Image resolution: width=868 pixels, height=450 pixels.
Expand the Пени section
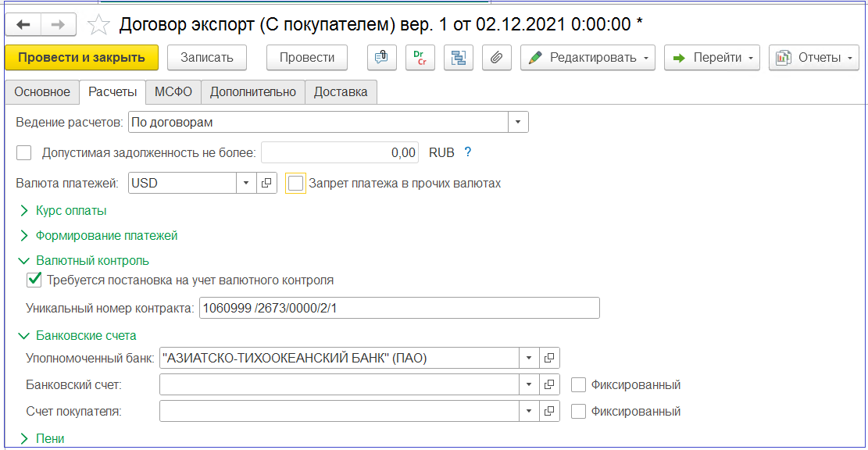coord(50,438)
